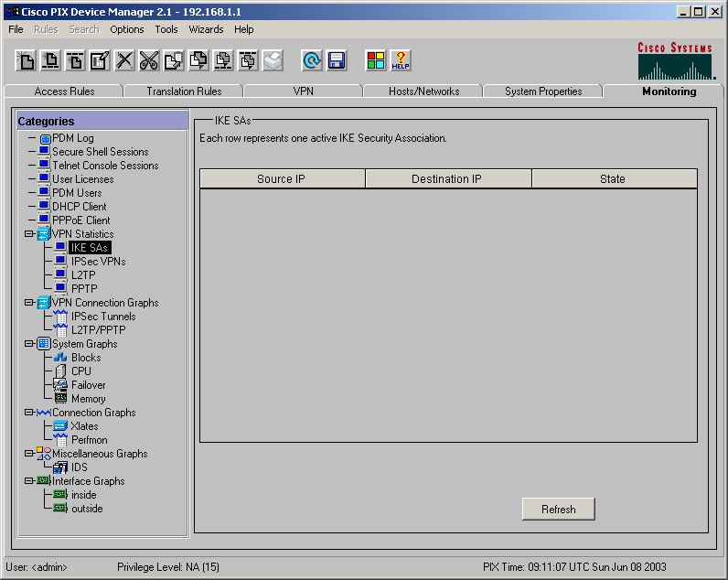Open the Help menu
728x580 pixels.
click(244, 29)
